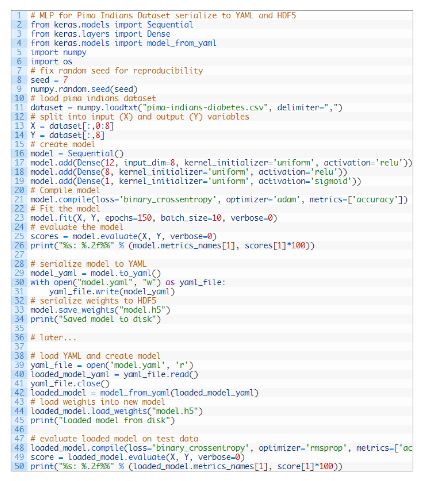Click the numpy.loadtxt dataset line
This screenshot has width=421, height=481.
pyautogui.click(x=186, y=107)
